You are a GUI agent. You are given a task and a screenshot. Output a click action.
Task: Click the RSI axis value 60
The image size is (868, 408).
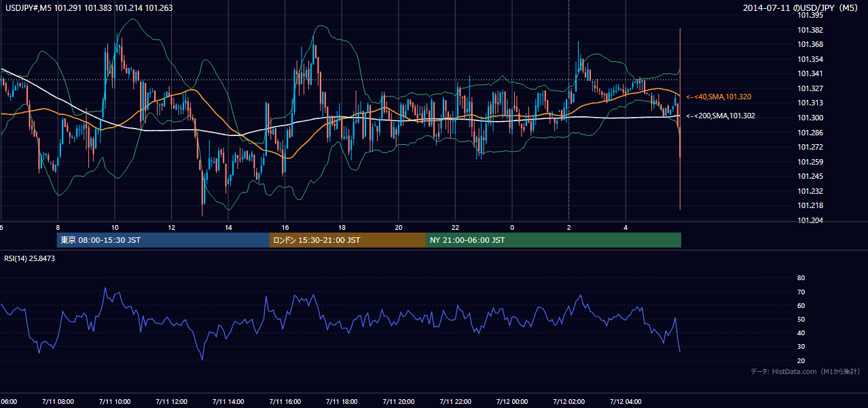(x=801, y=305)
